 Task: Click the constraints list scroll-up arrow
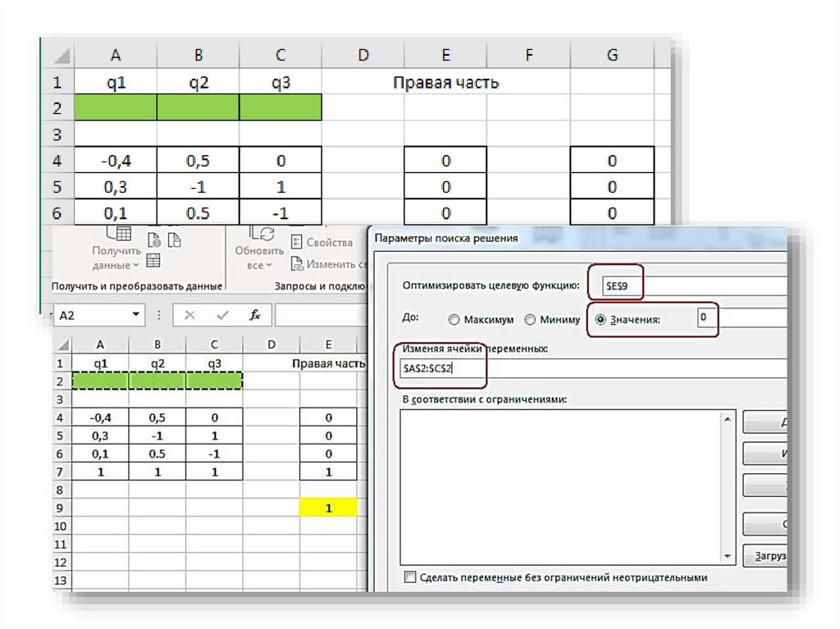click(728, 419)
